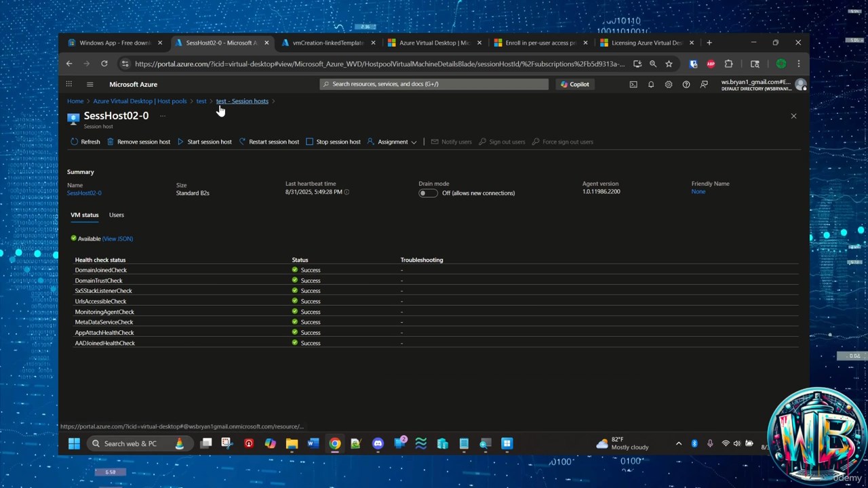868x488 pixels.
Task: Open Task View on the taskbar
Action: pyautogui.click(x=206, y=444)
